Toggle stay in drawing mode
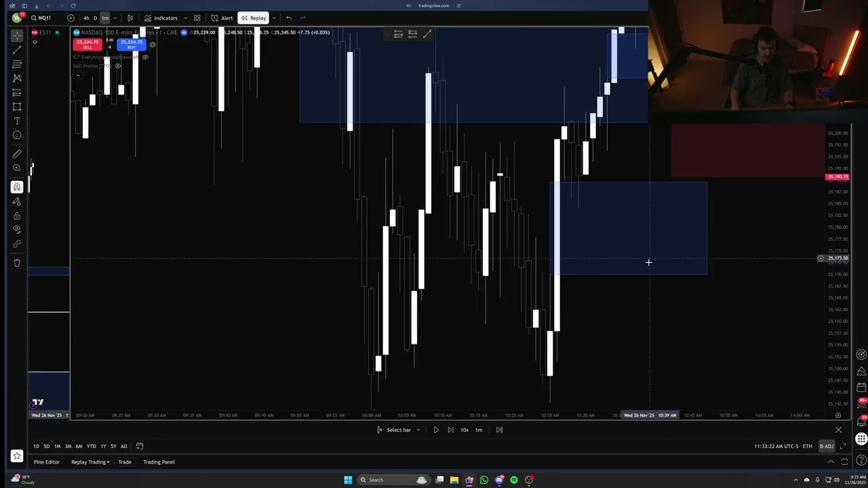Image resolution: width=868 pixels, height=488 pixels. [17, 201]
